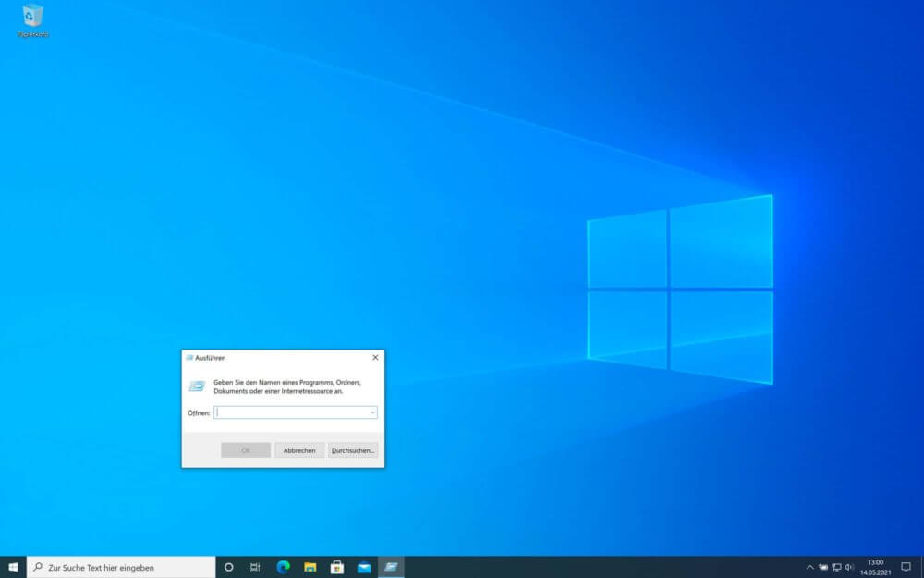This screenshot has height=578, width=924.
Task: Open Task View
Action: pos(255,567)
